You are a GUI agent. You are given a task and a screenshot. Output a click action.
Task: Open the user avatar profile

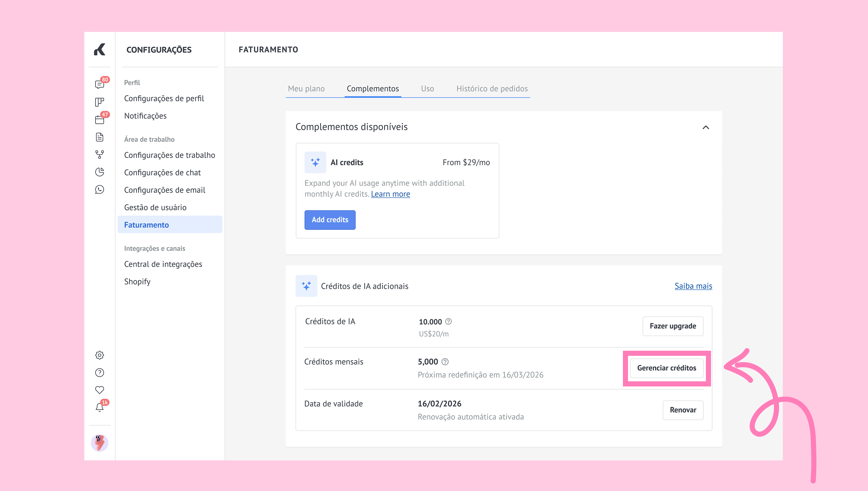coord(100,443)
